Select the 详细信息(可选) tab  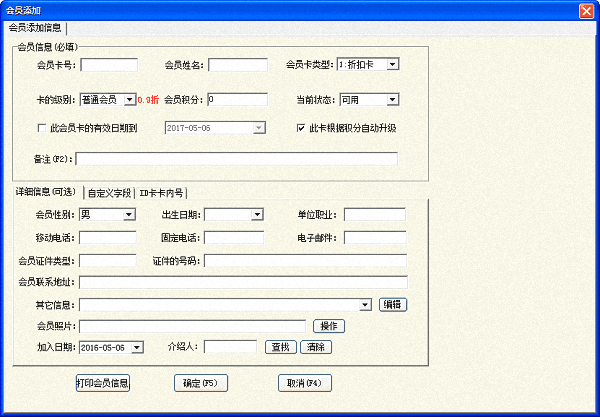(x=46, y=192)
